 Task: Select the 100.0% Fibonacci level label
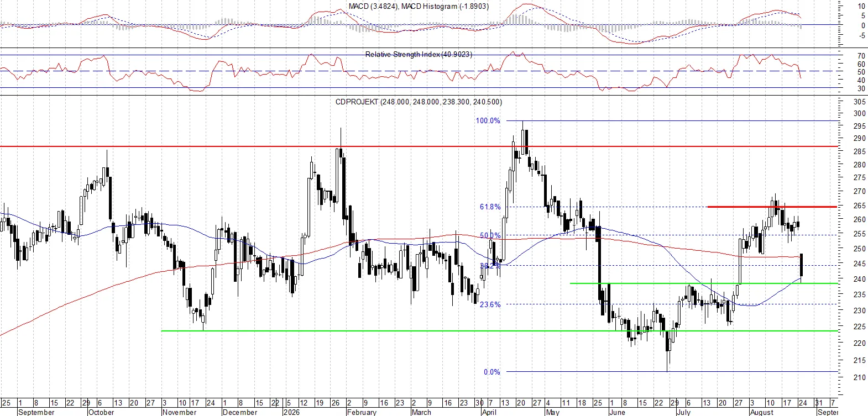coord(488,120)
